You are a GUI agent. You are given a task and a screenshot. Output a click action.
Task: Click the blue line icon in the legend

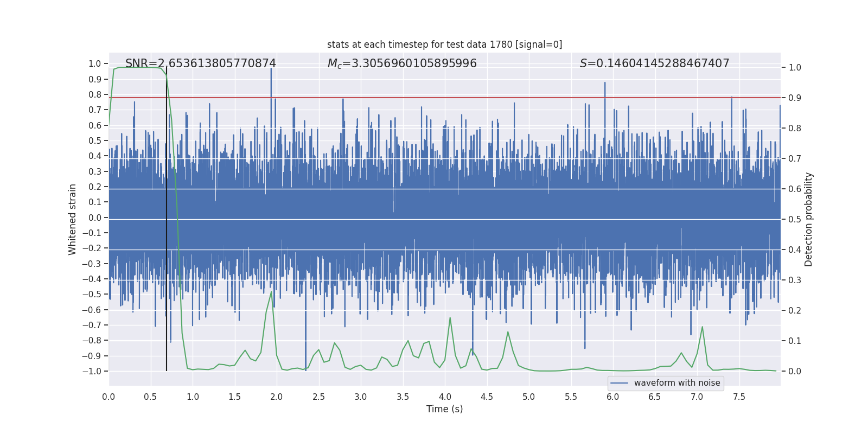pyautogui.click(x=620, y=383)
